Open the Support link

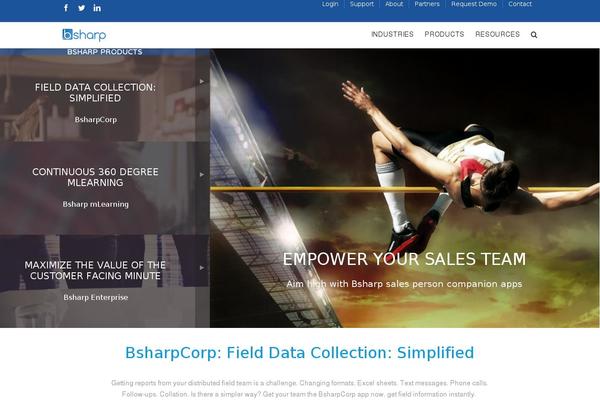(362, 4)
